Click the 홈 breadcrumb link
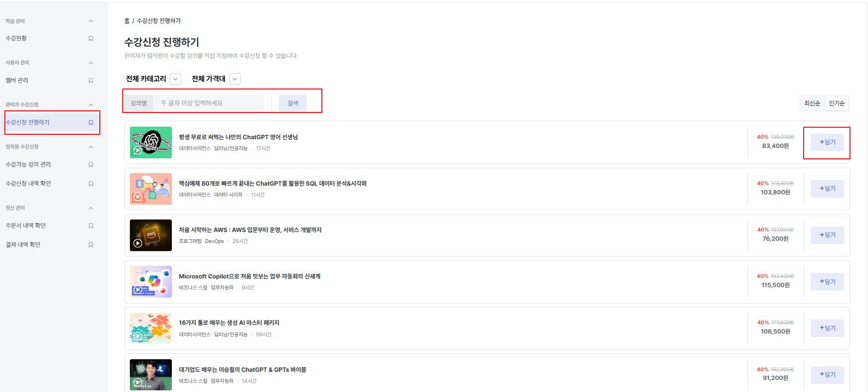This screenshot has height=392, width=868. point(127,21)
